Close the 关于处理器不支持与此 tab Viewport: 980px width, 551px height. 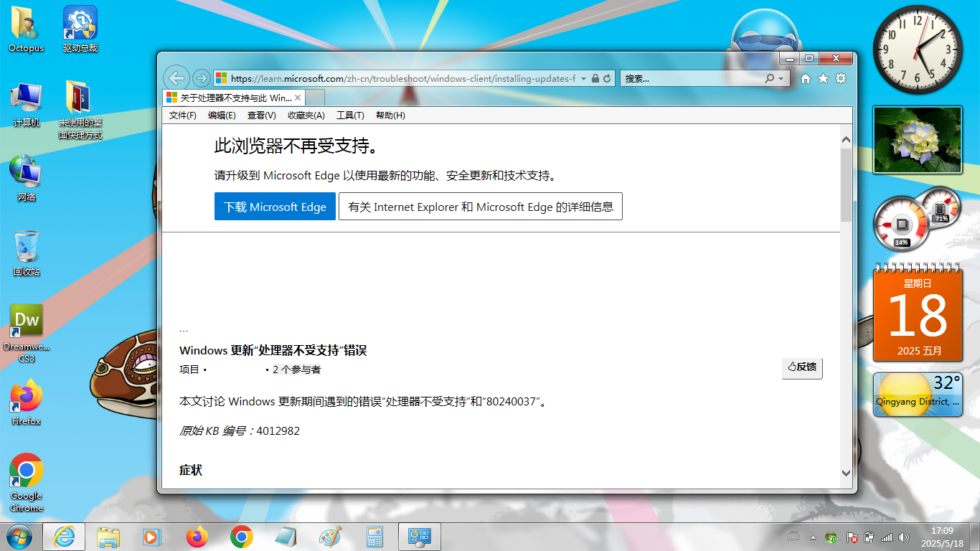point(298,98)
